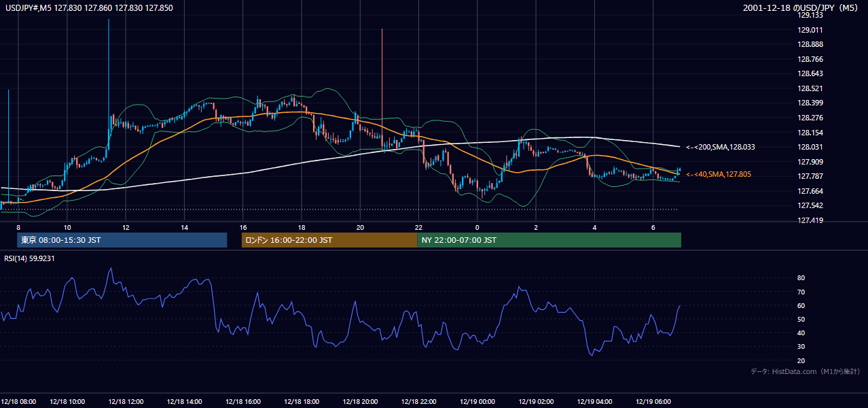Click the 12/18 14:00 date axis label
The image size is (868, 408).
[x=184, y=401]
